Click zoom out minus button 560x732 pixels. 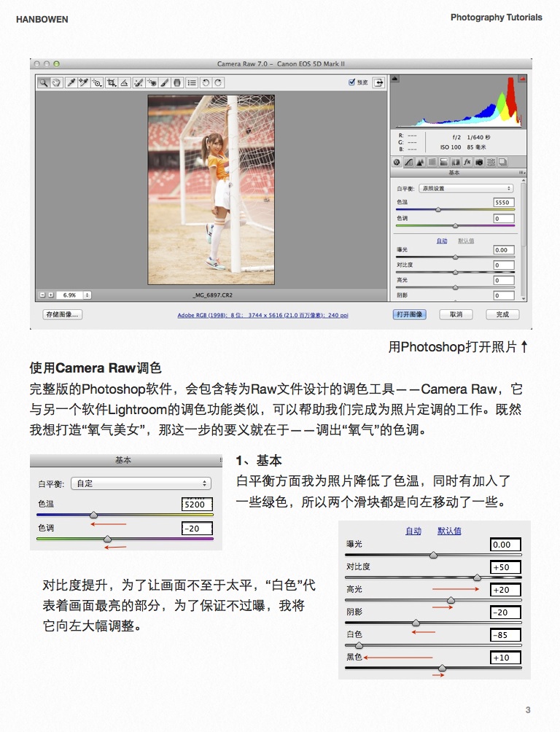click(42, 295)
